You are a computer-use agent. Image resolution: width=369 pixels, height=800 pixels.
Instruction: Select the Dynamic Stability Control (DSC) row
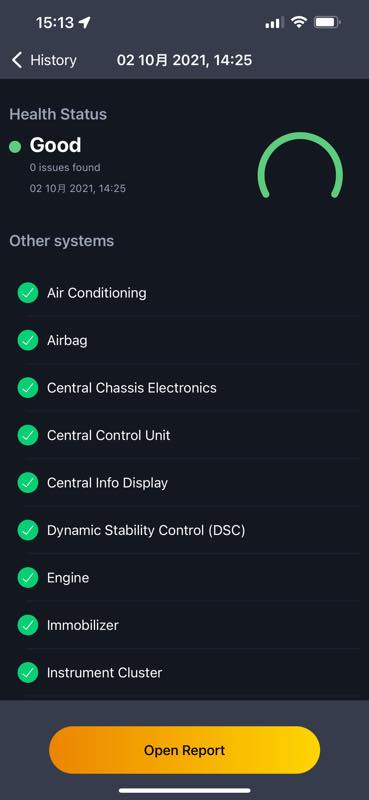[x=184, y=530]
